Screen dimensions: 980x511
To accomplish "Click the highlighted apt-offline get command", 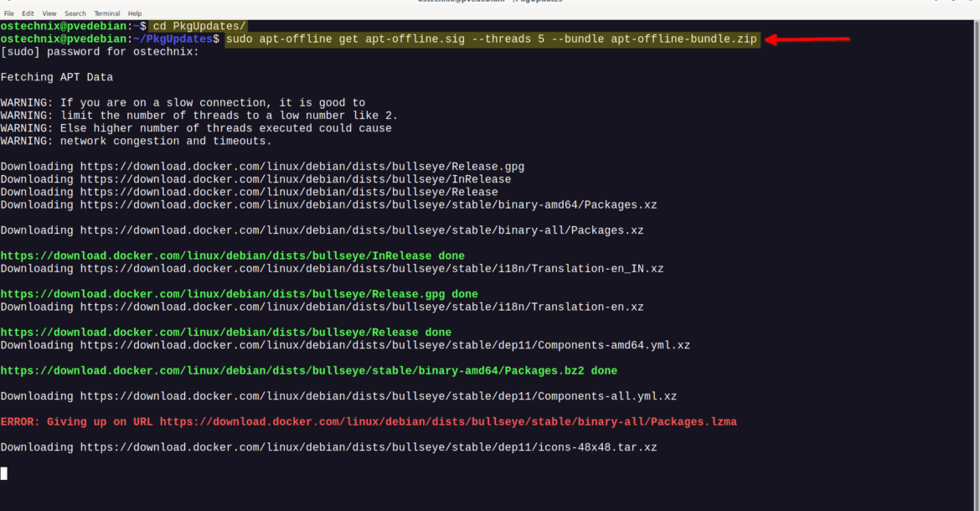I will [x=492, y=39].
